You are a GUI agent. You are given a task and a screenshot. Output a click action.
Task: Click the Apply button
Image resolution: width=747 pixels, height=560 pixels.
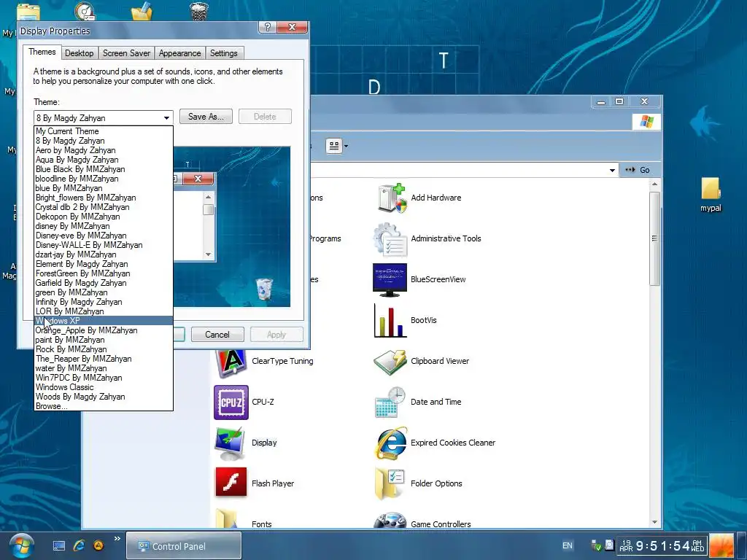pyautogui.click(x=276, y=335)
